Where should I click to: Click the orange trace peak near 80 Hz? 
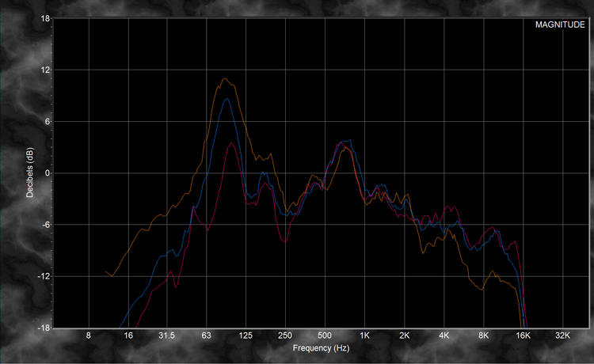[225, 78]
